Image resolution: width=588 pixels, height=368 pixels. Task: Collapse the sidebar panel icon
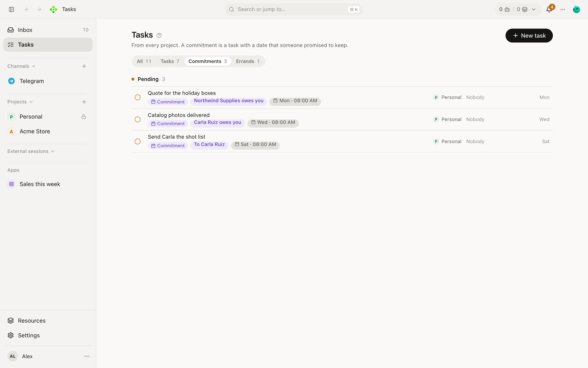coord(11,9)
